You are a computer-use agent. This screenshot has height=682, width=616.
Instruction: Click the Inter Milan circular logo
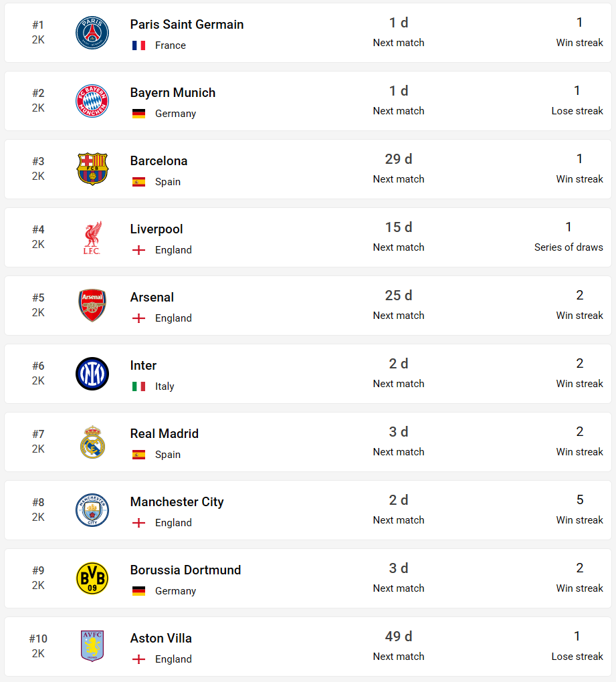pos(92,374)
